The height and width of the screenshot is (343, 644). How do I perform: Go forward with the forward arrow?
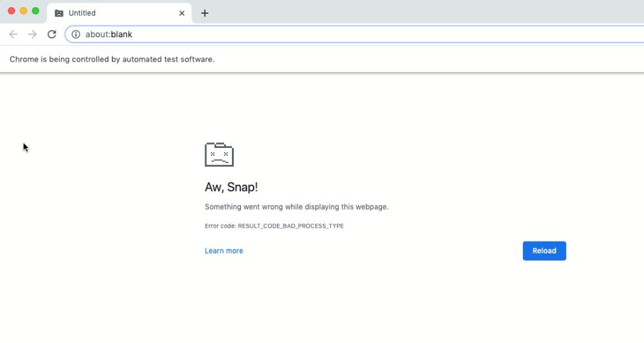[33, 35]
